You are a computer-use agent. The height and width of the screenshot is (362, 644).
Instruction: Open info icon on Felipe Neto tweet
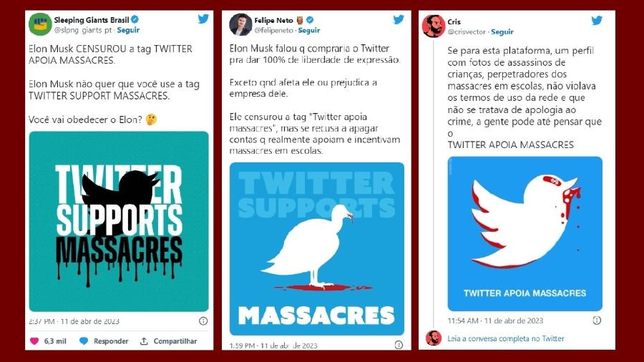point(399,345)
